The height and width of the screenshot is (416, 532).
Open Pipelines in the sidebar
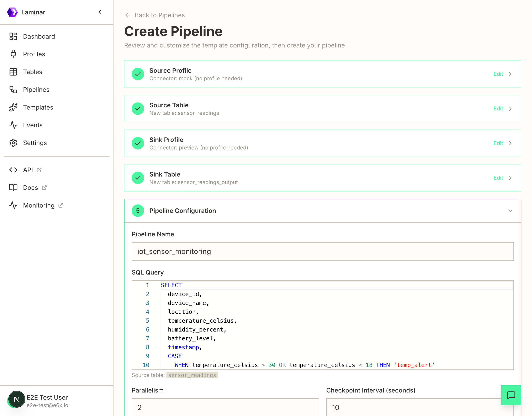pos(36,90)
